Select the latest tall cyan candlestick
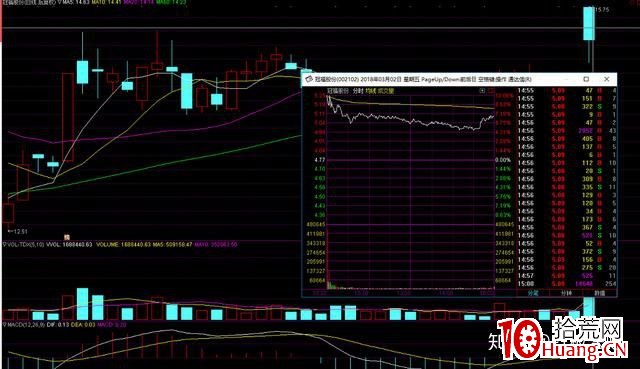 [589, 24]
